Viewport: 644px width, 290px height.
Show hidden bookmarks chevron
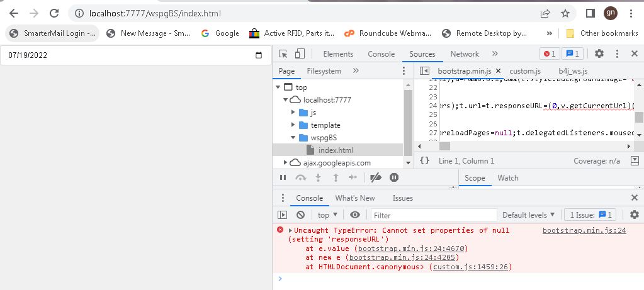(x=550, y=33)
